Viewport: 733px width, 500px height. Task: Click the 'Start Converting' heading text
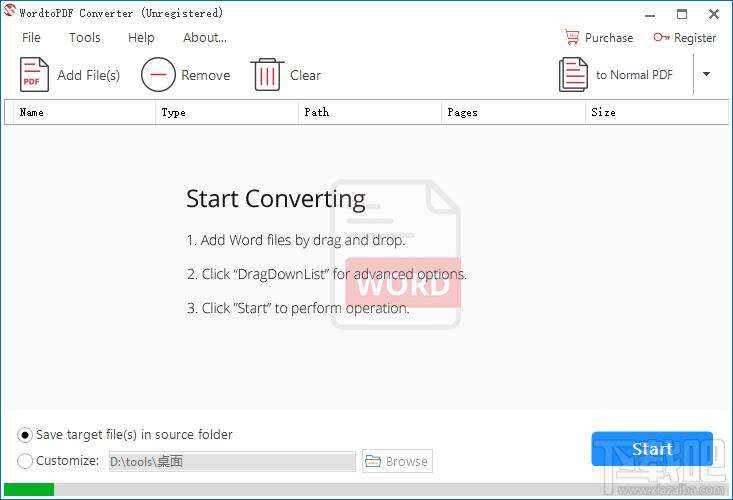point(276,199)
